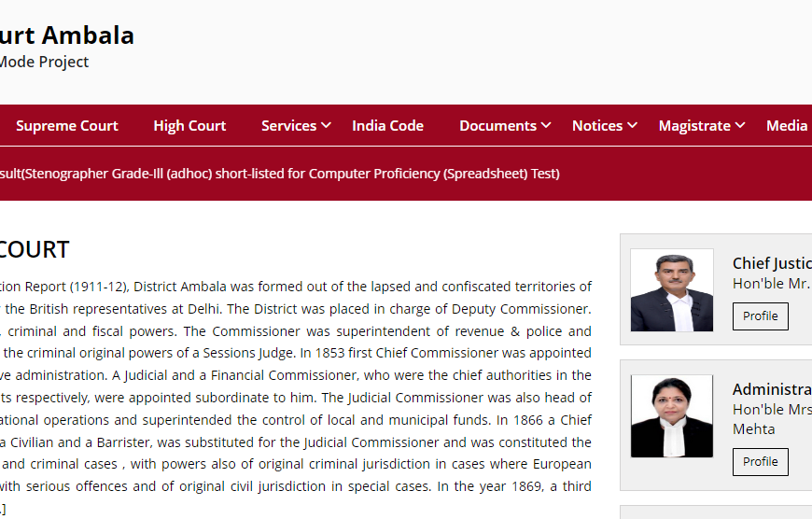Viewport: 812px width, 519px height.
Task: Open the Media menu item
Action: [787, 126]
